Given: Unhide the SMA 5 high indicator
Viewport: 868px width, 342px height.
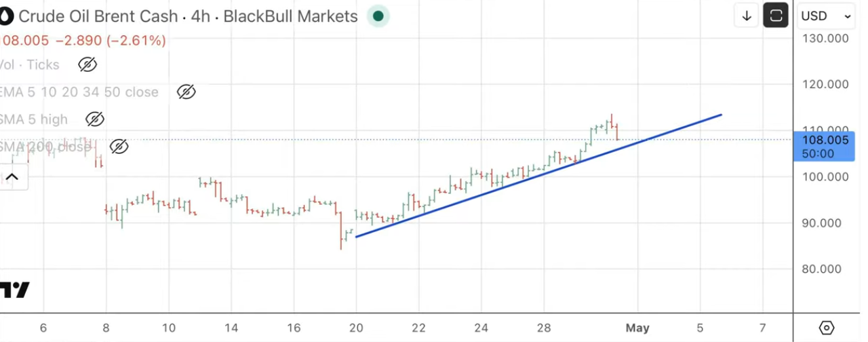Looking at the screenshot, I should [94, 119].
